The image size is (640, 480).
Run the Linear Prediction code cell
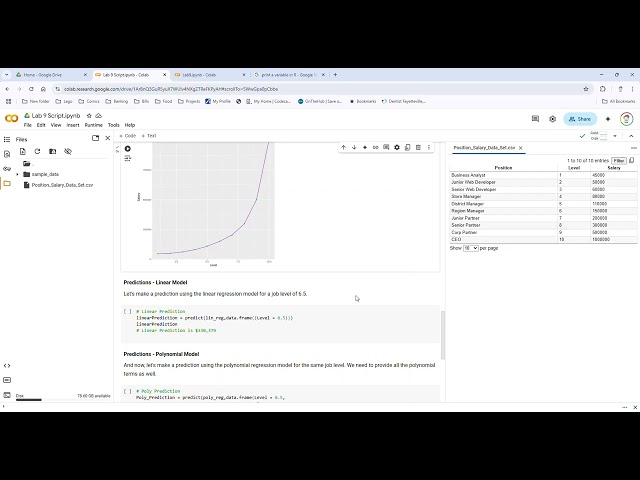[127, 311]
